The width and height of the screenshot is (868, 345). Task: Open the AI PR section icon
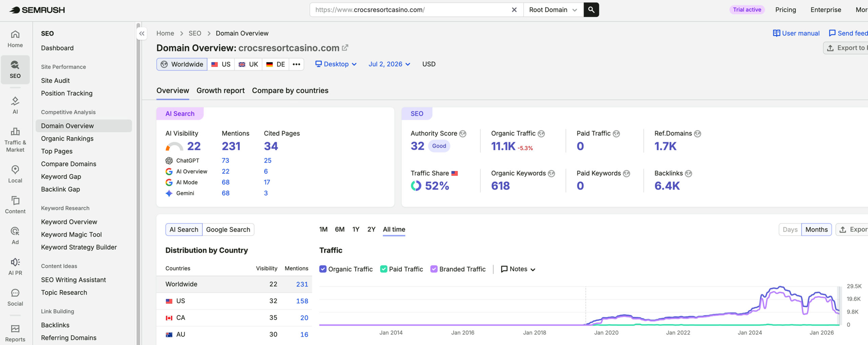coord(15,267)
